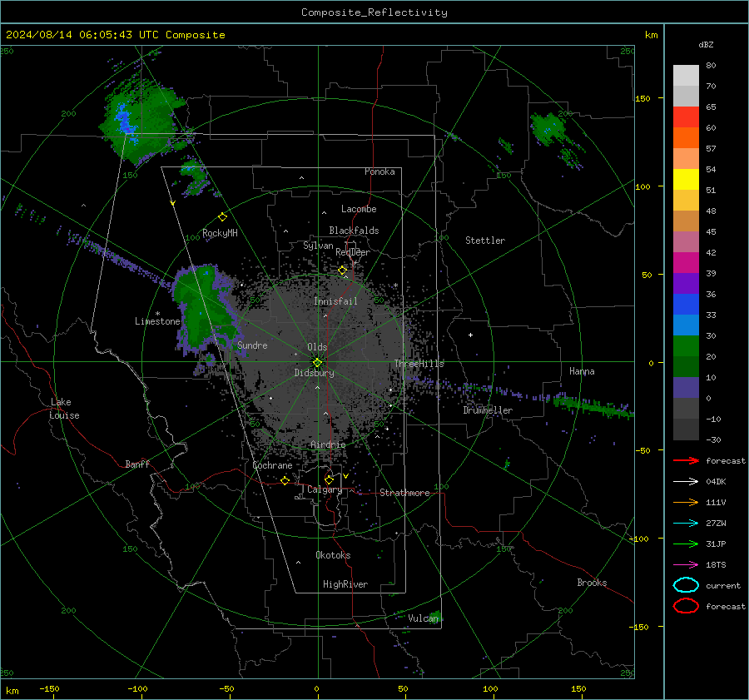Click the -100 tick on right axis

click(641, 539)
